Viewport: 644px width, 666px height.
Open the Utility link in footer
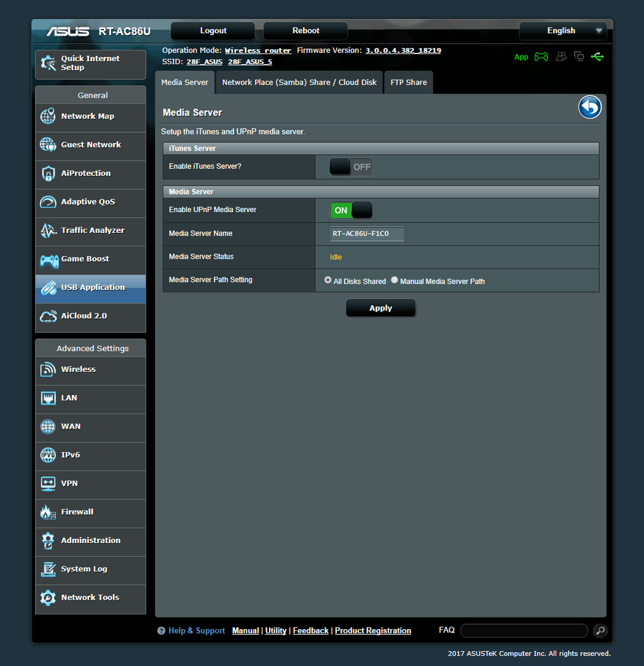click(x=276, y=631)
